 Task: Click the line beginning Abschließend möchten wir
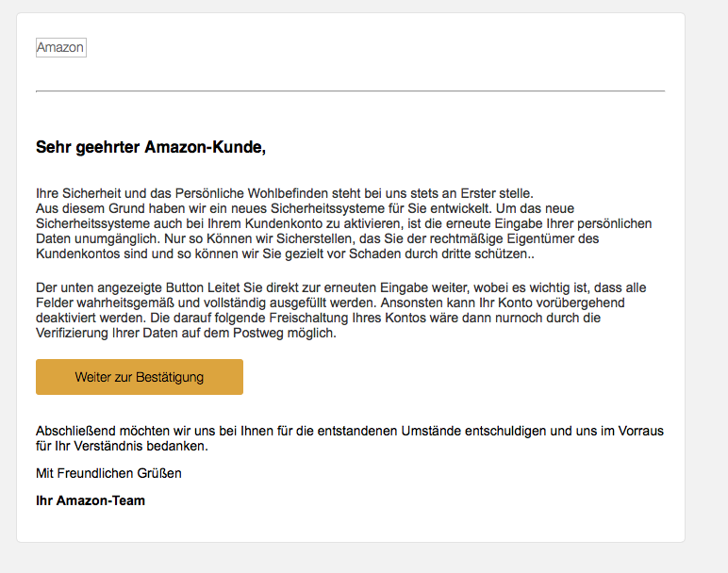[350, 431]
